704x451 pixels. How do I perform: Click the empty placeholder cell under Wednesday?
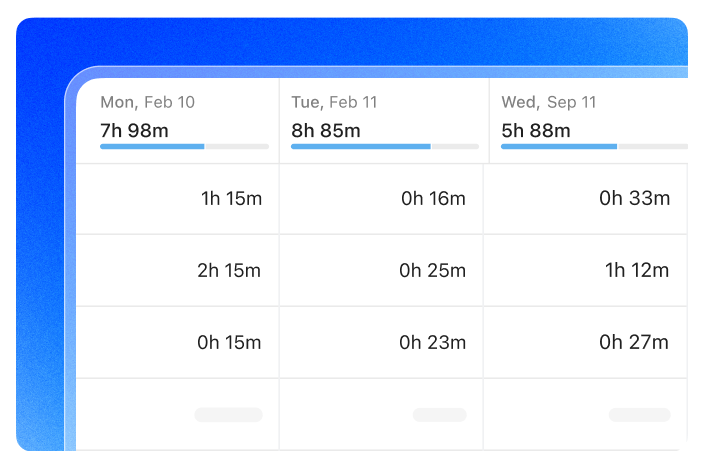click(x=639, y=414)
